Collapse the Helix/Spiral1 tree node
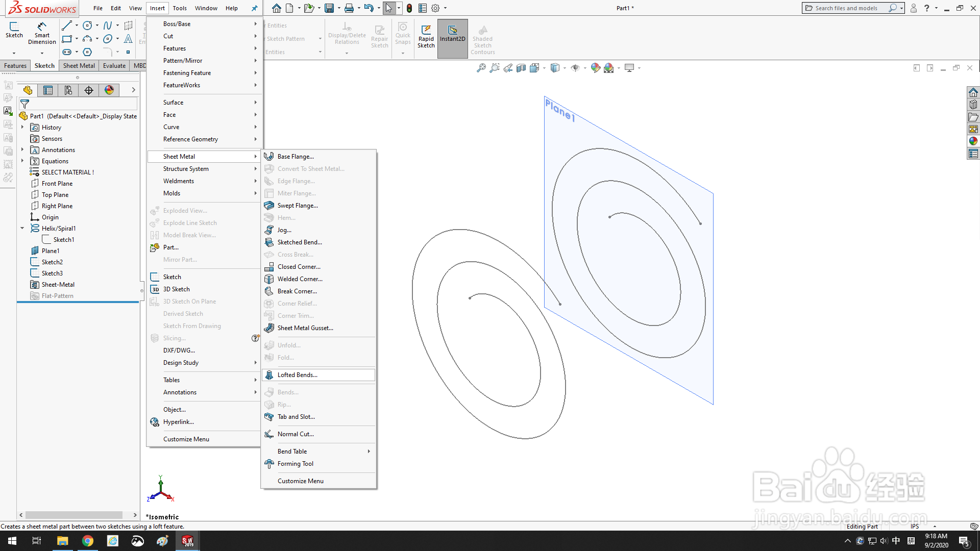This screenshot has height=551, width=980. pos(22,228)
